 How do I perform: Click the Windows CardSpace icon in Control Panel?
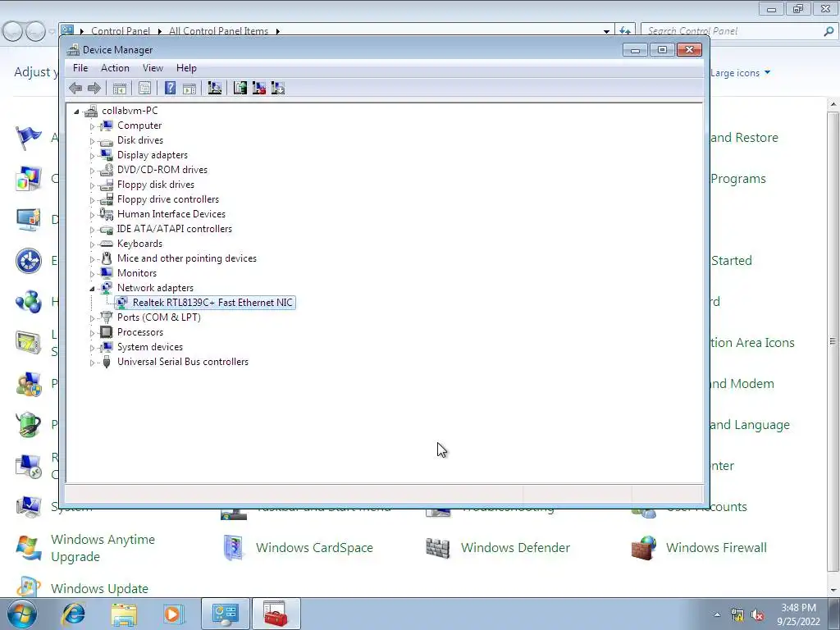(x=234, y=547)
